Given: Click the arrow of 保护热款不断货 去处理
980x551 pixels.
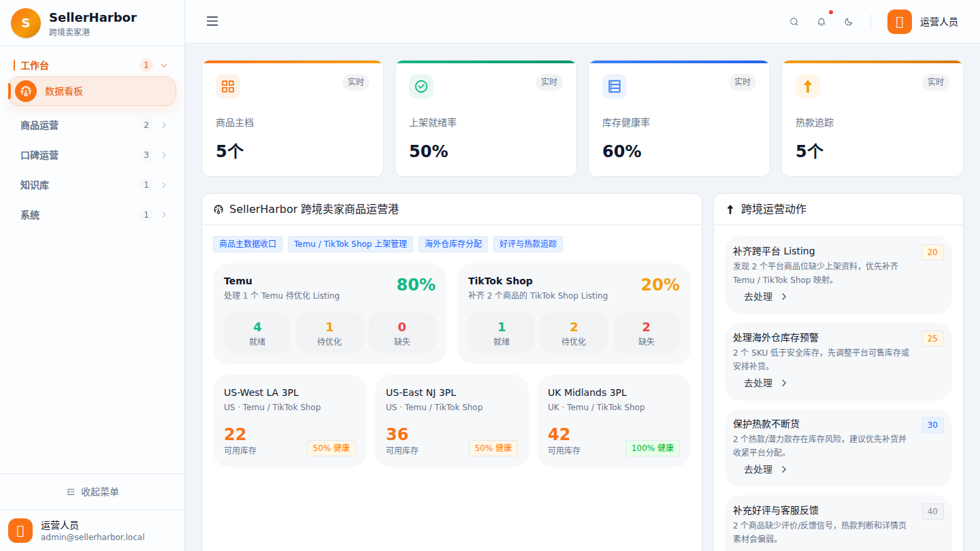Looking at the screenshot, I should point(784,469).
